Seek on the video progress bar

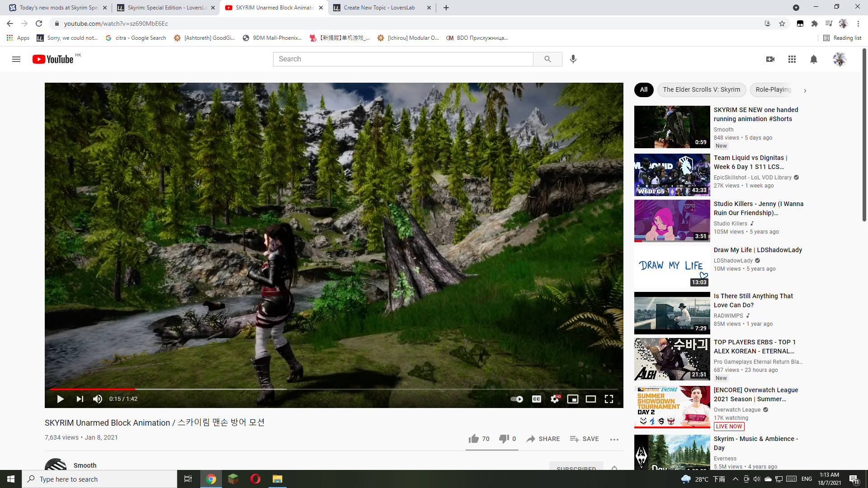334,389
